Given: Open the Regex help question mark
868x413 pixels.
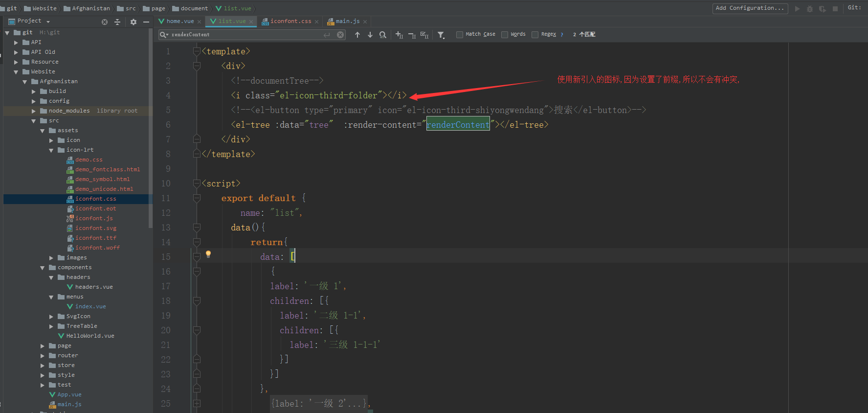Looking at the screenshot, I should [x=562, y=35].
